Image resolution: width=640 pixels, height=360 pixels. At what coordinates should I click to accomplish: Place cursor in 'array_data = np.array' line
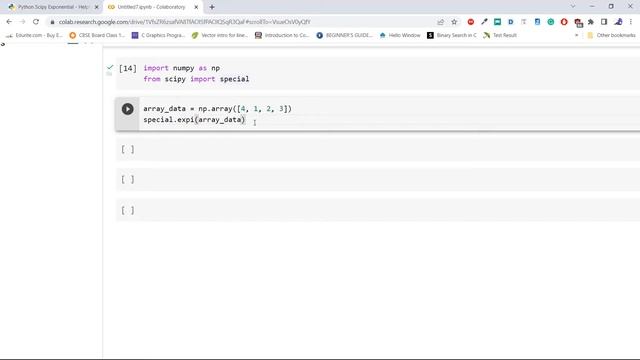coord(218,109)
